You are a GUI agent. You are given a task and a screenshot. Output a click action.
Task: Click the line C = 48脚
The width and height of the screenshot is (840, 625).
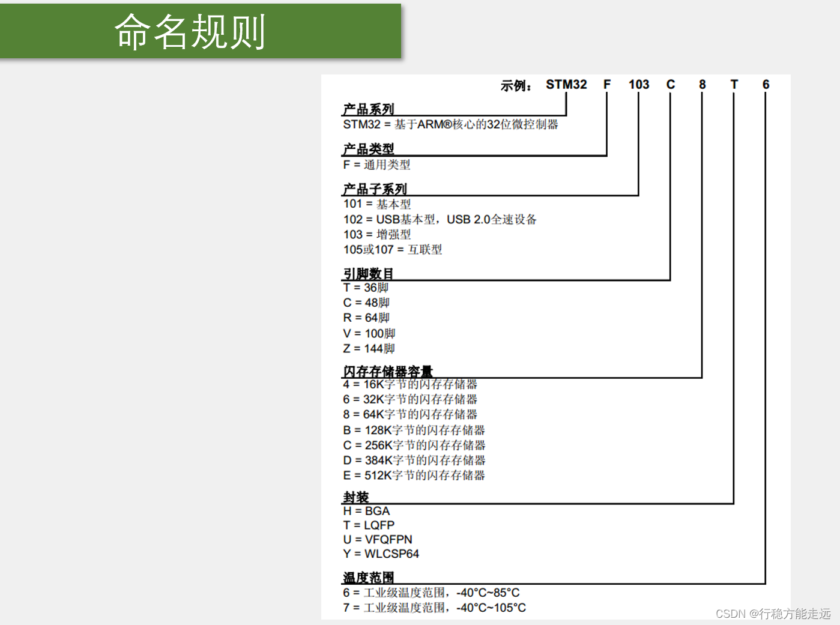point(366,303)
